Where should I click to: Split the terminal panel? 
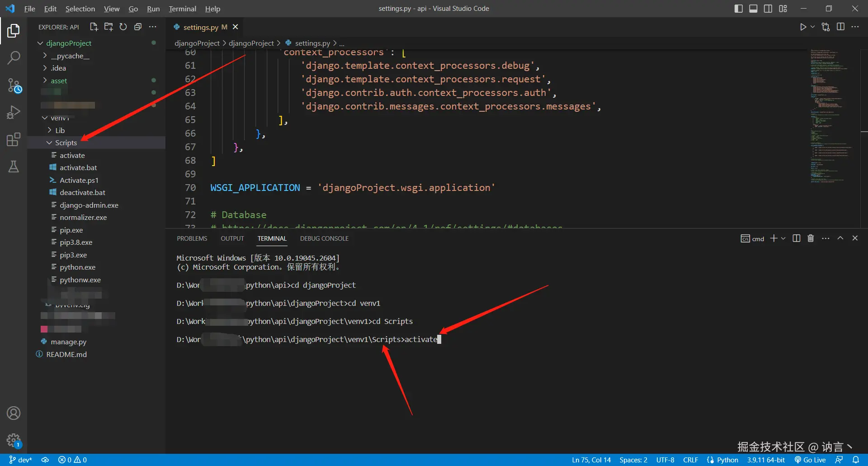coord(797,238)
